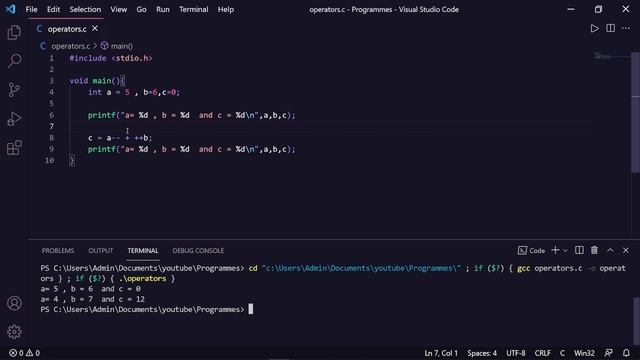Open the Source Control view
This screenshot has width=640, height=360.
click(14, 90)
